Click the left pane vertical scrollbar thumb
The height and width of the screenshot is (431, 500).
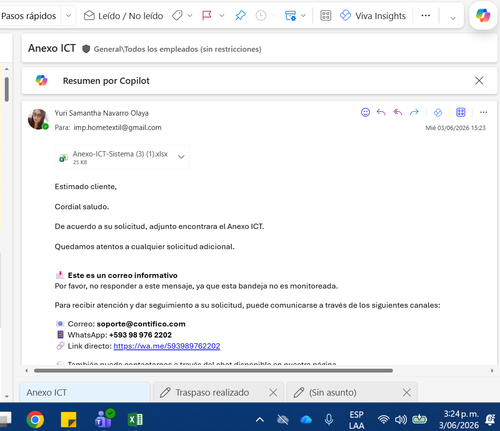7,89
